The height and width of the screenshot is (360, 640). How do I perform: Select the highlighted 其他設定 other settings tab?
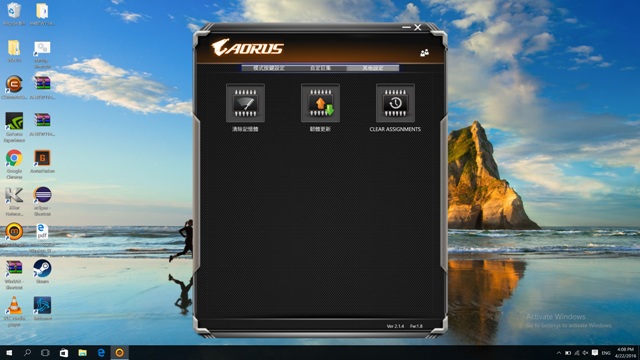click(x=373, y=68)
